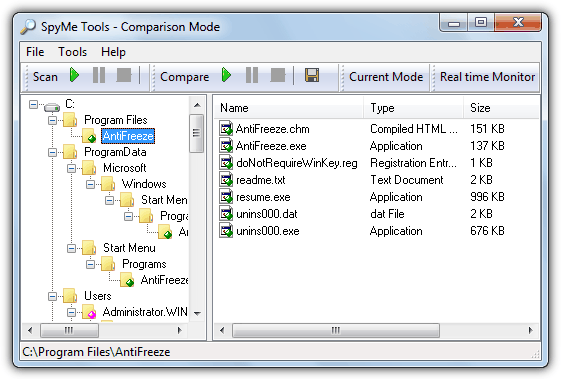
Task: Click the magnifier app icon in title bar
Action: [x=28, y=27]
